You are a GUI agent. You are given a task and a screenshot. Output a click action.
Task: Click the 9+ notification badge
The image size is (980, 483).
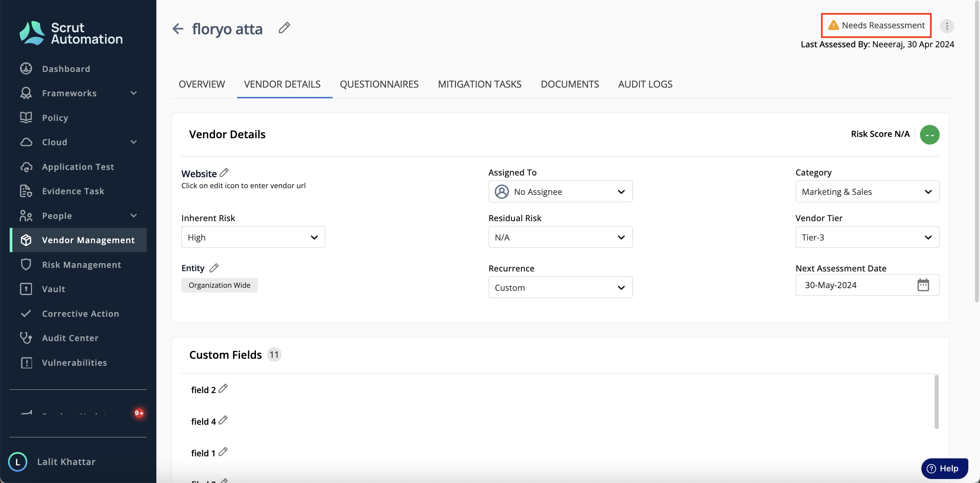point(139,413)
